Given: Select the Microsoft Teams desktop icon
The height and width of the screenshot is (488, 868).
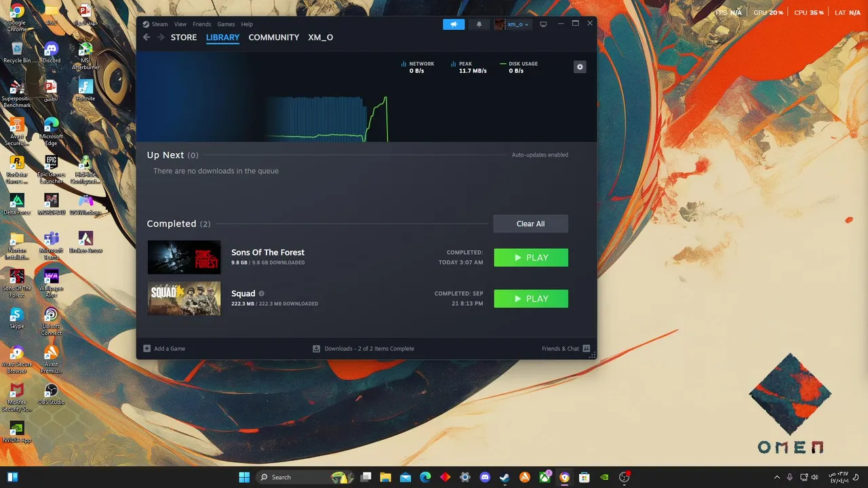Looking at the screenshot, I should point(51,246).
